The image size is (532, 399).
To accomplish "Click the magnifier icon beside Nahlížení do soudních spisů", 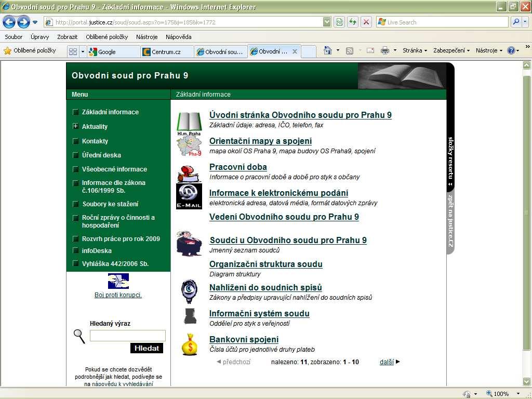I will click(189, 291).
